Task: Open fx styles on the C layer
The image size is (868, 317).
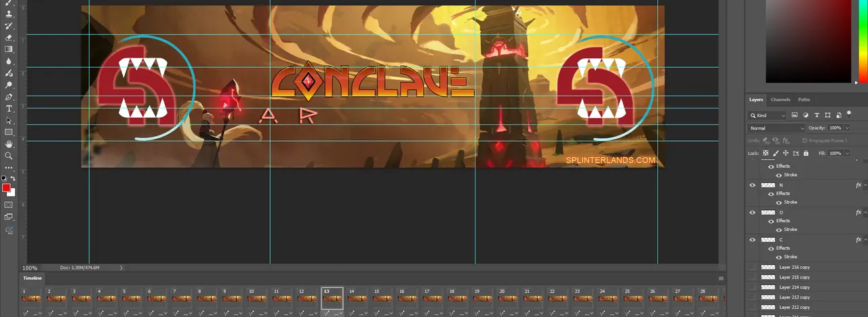Action: [858, 240]
